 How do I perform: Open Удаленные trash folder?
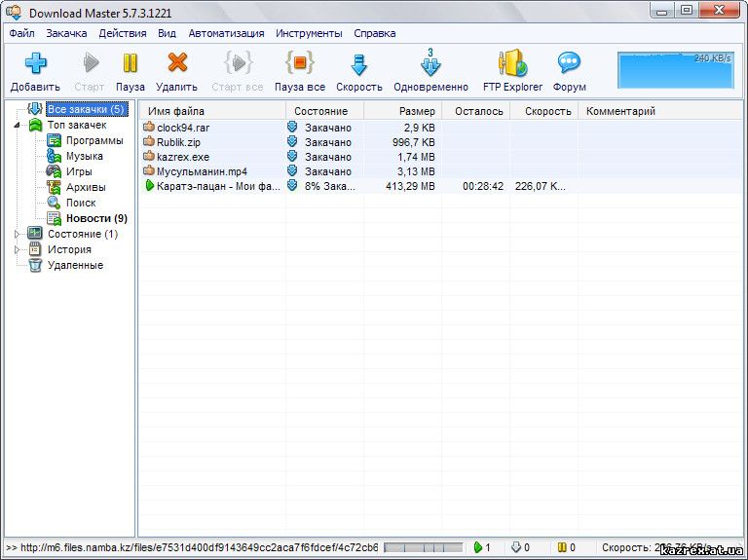(x=75, y=265)
